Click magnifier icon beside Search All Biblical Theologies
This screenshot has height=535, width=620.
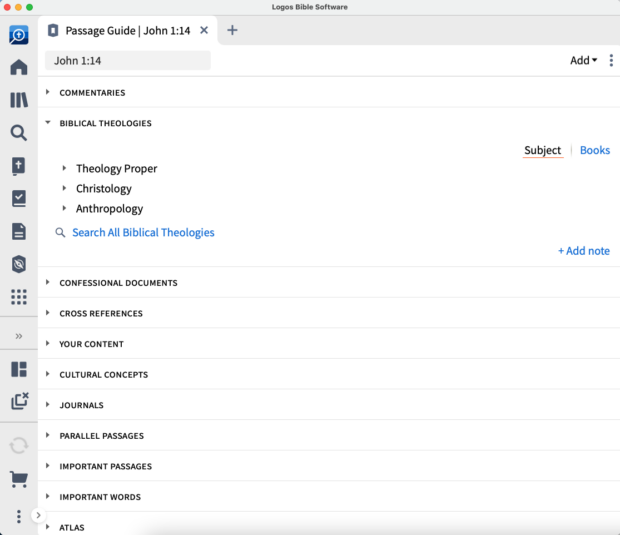click(x=60, y=233)
